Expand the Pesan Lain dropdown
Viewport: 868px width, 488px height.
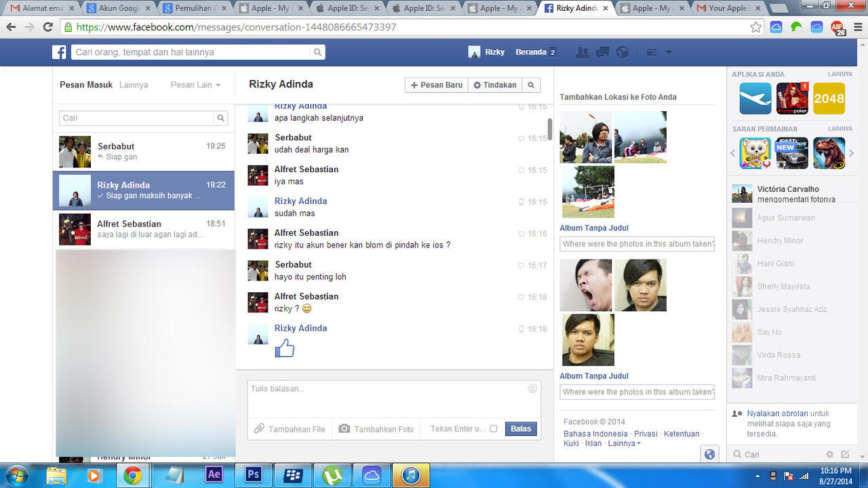(195, 85)
